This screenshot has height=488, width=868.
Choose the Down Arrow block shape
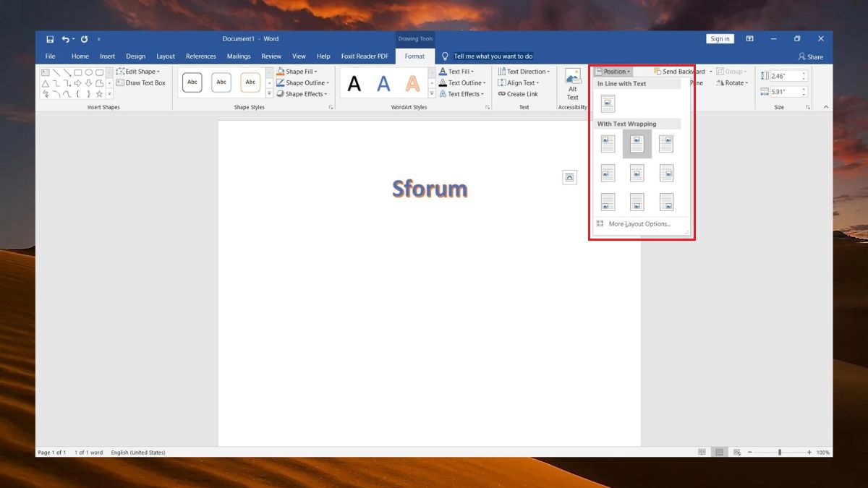(x=88, y=83)
